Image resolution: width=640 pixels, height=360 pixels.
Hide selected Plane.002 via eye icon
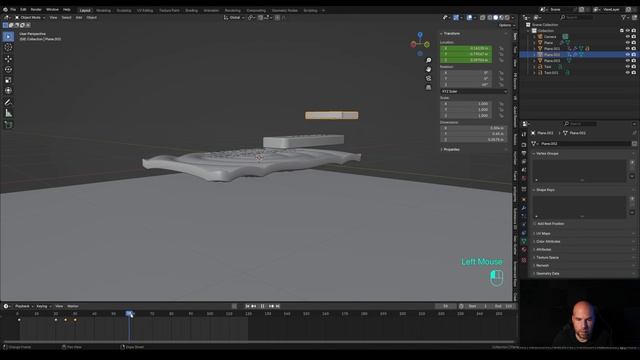[x=628, y=55]
